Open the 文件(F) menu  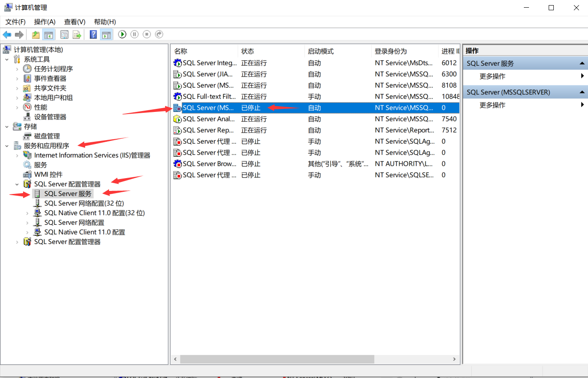pos(15,22)
